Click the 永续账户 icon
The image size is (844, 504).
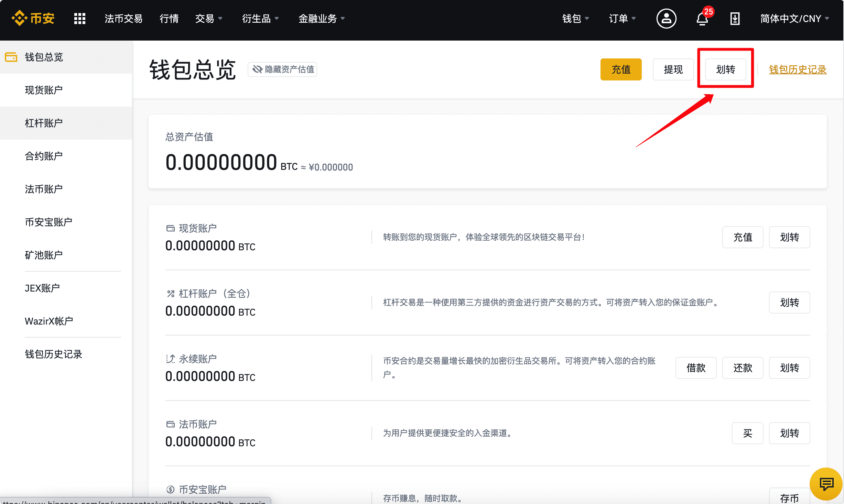click(x=171, y=359)
